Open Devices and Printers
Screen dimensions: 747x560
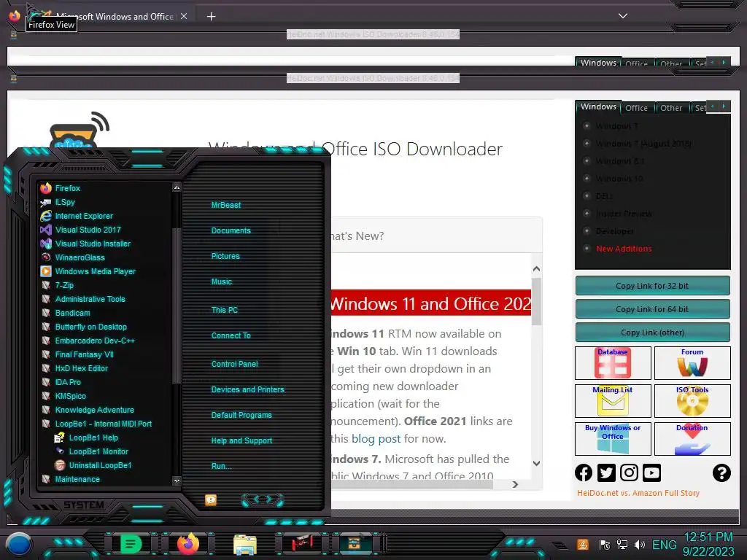pos(248,389)
